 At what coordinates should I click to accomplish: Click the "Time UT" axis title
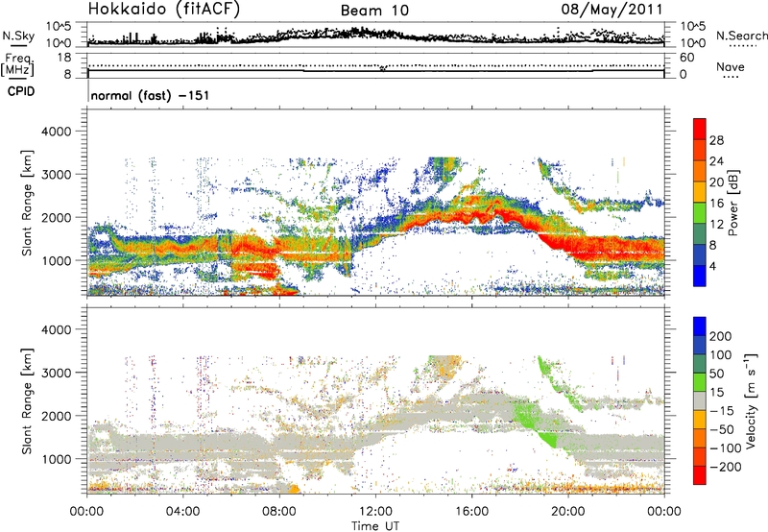point(375,526)
